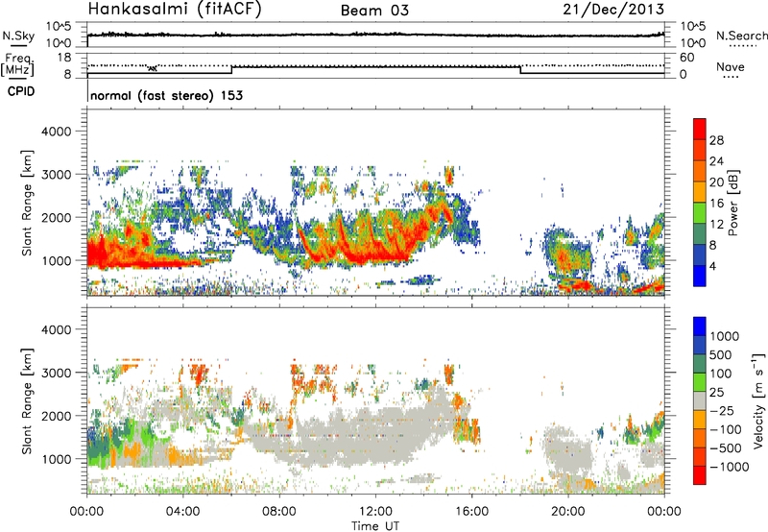The height and width of the screenshot is (532, 768).
Task: Click the 'CPID' row label
Action: point(21,91)
